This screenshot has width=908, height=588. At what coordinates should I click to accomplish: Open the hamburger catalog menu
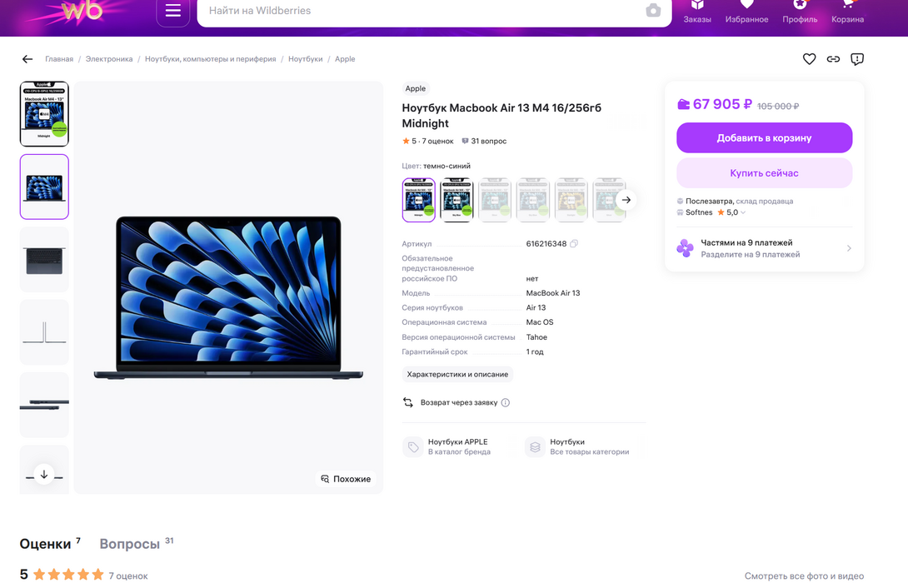click(173, 11)
